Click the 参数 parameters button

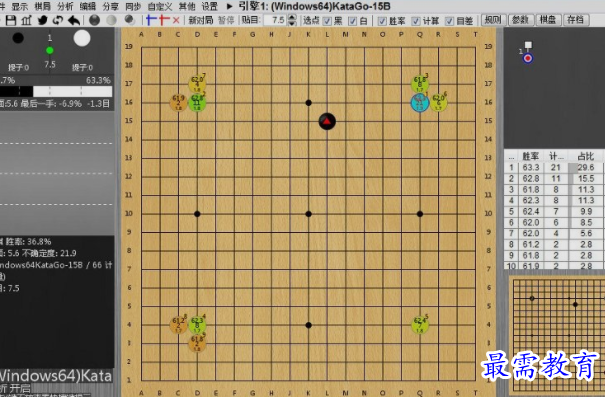click(x=520, y=20)
